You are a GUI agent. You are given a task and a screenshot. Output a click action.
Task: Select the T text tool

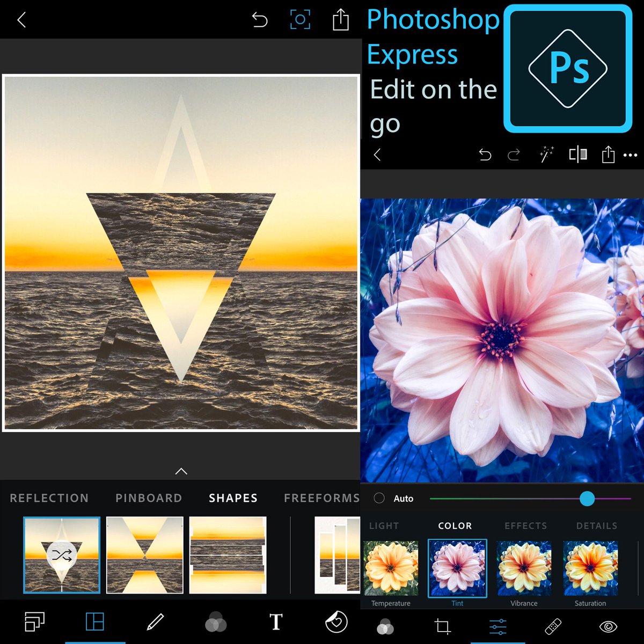coord(276,622)
